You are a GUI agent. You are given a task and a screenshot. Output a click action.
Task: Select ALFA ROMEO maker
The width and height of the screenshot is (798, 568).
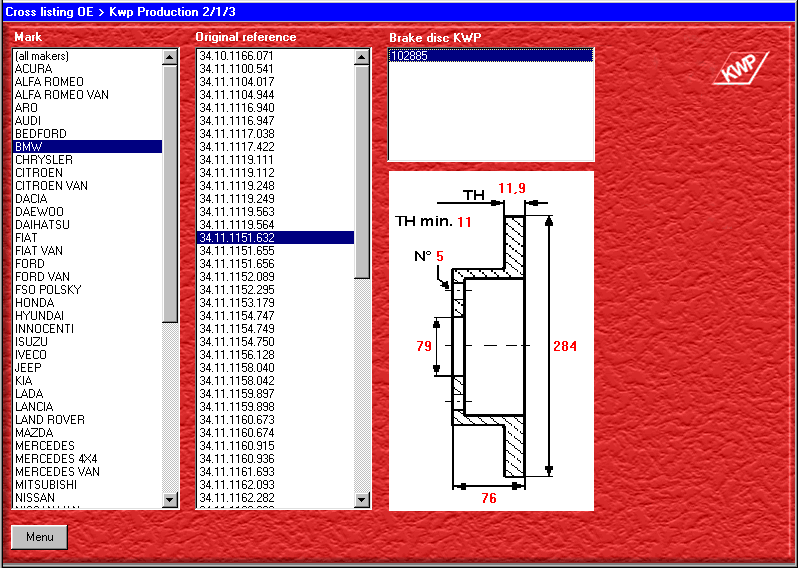pyautogui.click(x=87, y=82)
